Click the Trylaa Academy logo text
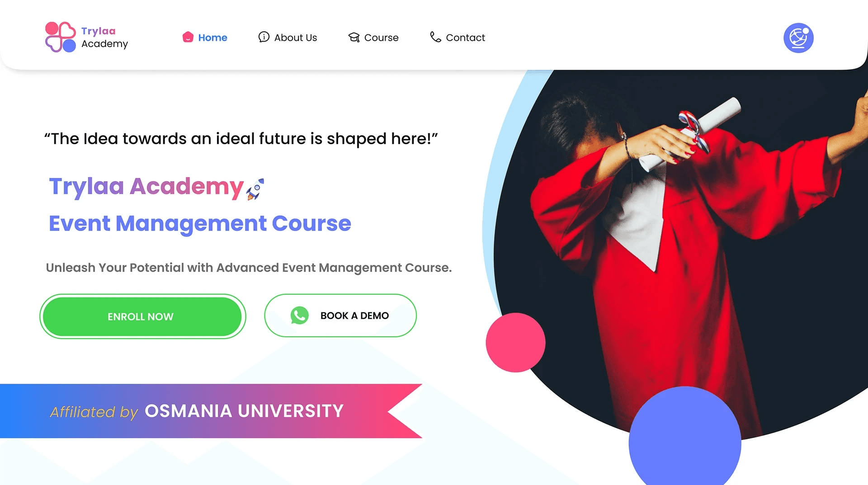This screenshot has height=485, width=868. 104,38
